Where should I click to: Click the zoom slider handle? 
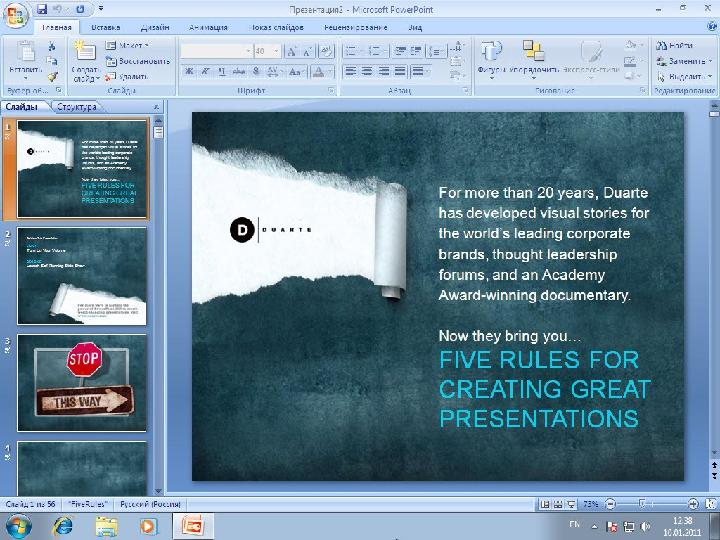pyautogui.click(x=643, y=504)
